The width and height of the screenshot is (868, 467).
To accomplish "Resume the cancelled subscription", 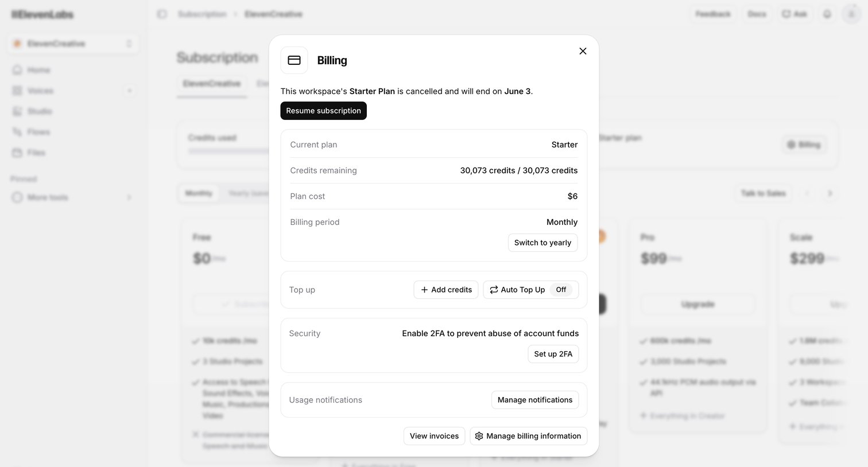I will pos(323,111).
